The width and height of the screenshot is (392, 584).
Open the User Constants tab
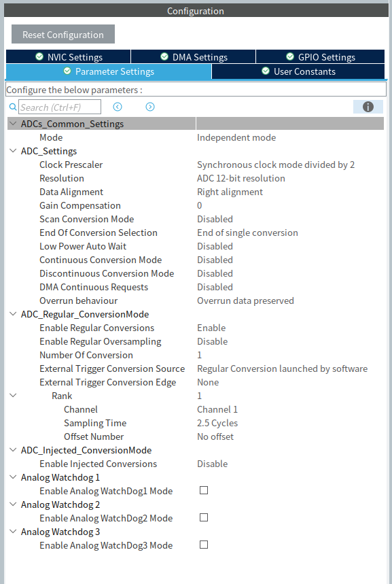[x=298, y=71]
